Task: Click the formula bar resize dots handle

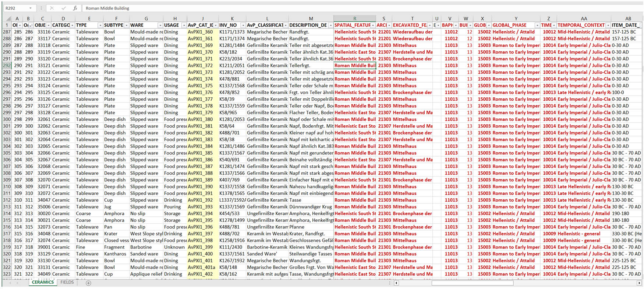Action: [41, 8]
